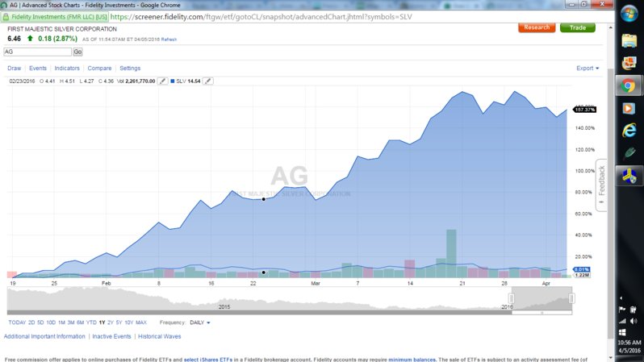Click the 157.37% price label on axis
The image size is (644, 362).
point(584,110)
